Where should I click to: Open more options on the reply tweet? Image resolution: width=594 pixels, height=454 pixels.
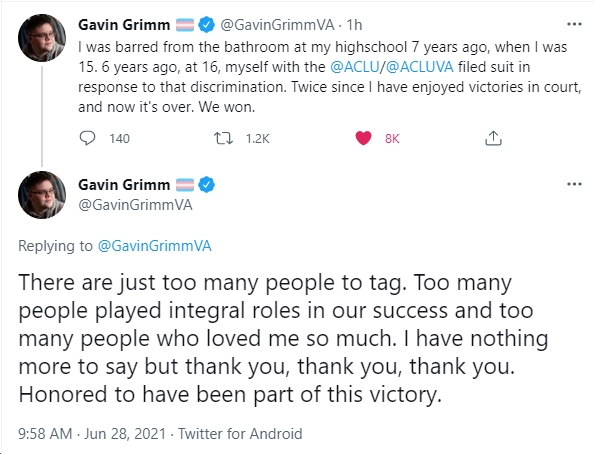[574, 184]
